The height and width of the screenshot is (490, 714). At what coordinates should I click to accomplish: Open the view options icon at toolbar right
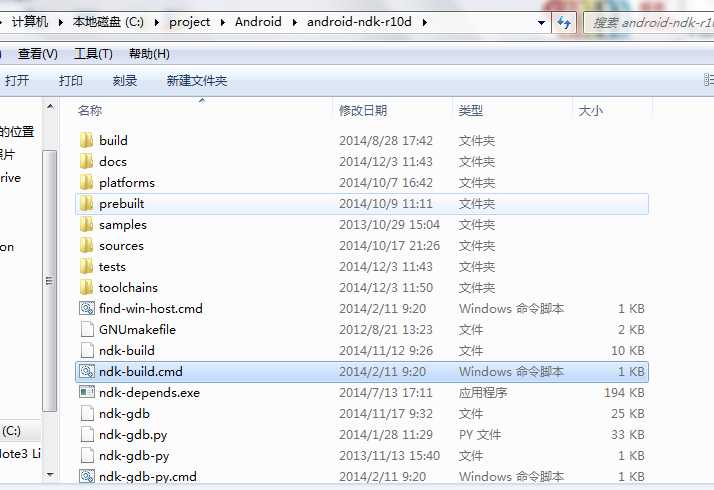coord(709,80)
